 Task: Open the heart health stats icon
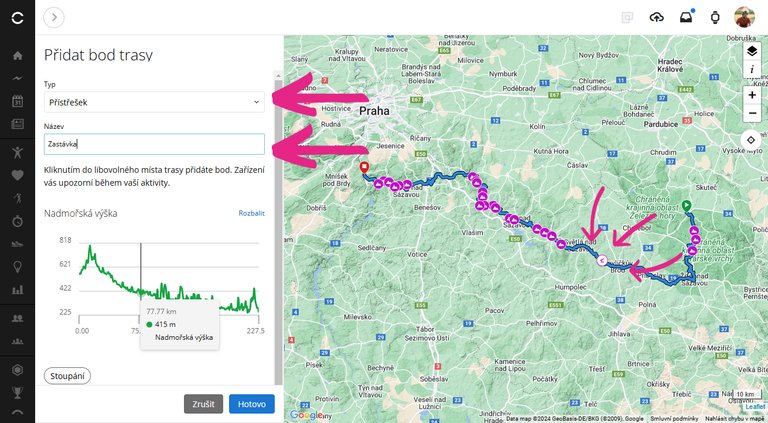(17, 174)
